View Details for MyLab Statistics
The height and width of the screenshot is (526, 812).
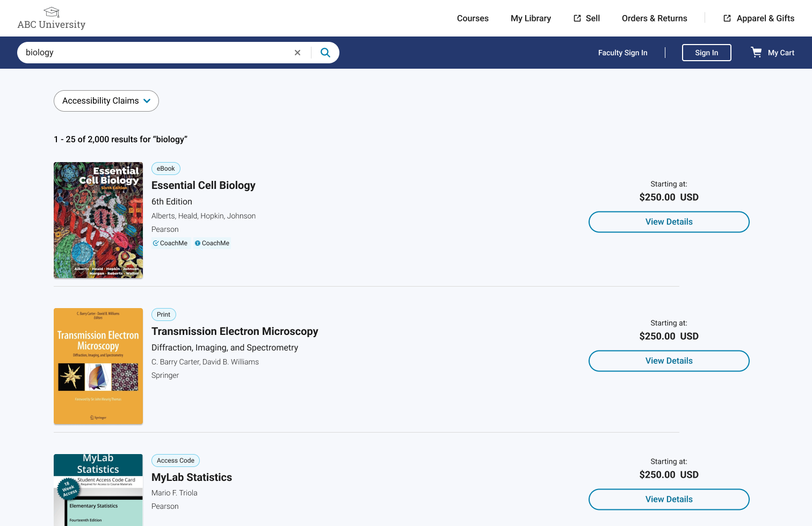669,499
